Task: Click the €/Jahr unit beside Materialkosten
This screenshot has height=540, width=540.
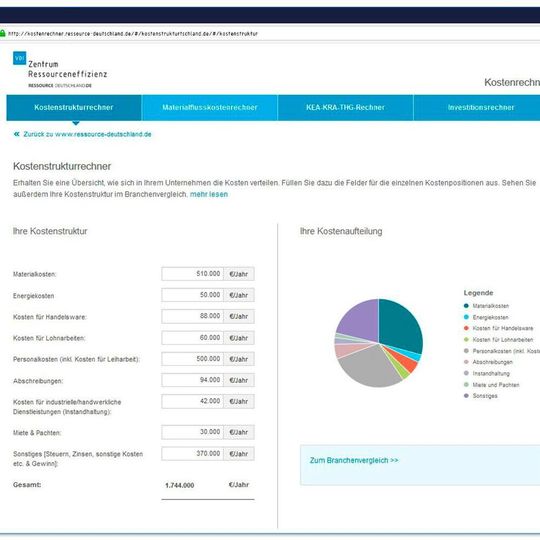Action: click(x=239, y=274)
